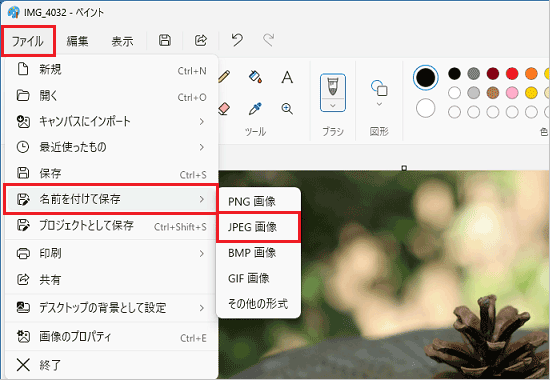Save as GIF 画像
Image resolution: width=550 pixels, height=380 pixels.
[x=259, y=278]
